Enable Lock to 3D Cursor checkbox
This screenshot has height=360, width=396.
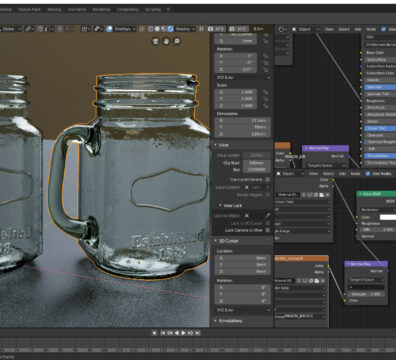tap(268, 223)
